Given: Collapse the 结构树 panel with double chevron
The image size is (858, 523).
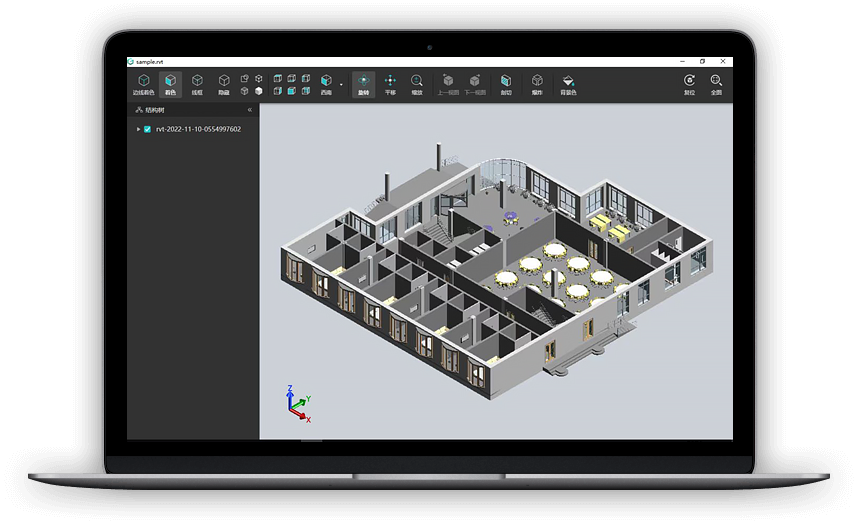Looking at the screenshot, I should tap(249, 110).
